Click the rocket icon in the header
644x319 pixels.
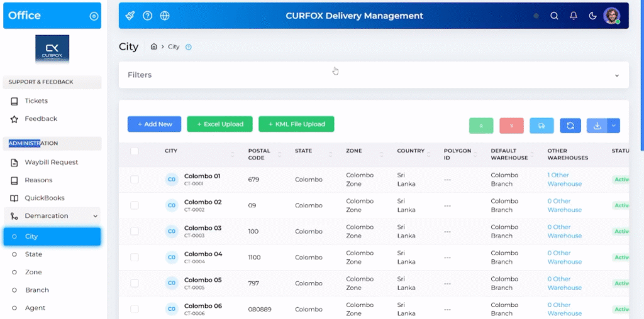pos(130,16)
